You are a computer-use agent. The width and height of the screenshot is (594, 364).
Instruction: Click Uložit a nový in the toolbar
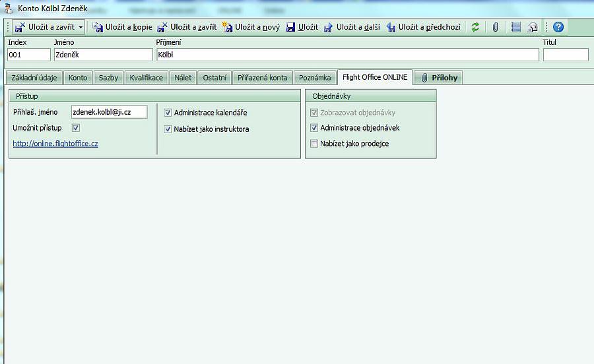(x=251, y=27)
